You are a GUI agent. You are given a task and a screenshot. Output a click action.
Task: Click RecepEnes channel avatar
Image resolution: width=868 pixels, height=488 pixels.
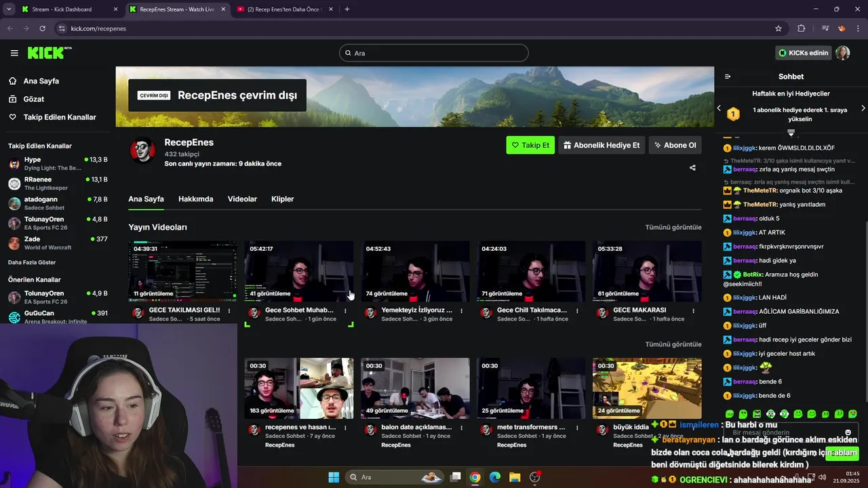click(142, 150)
